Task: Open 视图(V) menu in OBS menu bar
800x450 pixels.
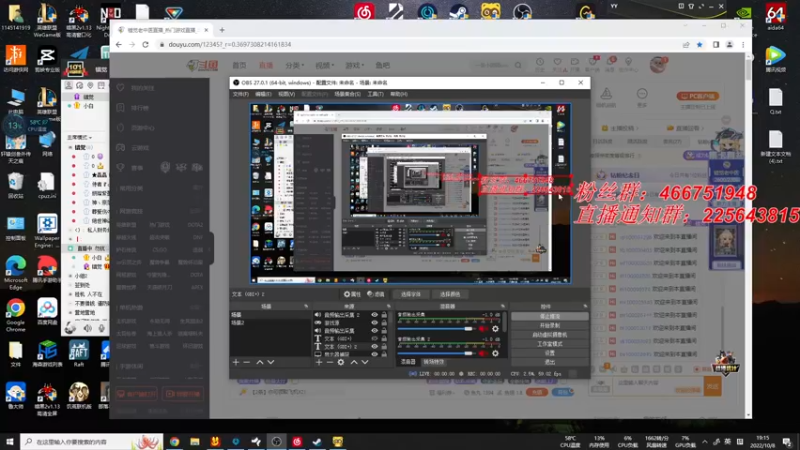Action: (286, 94)
